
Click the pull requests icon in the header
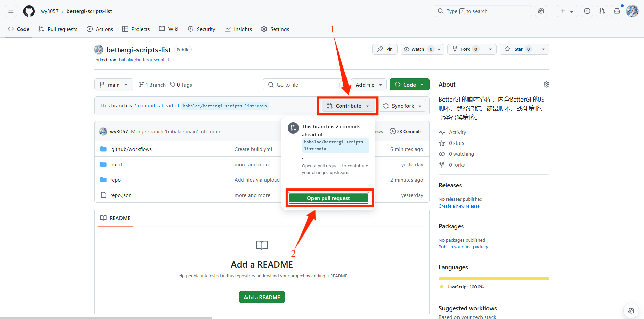click(602, 11)
